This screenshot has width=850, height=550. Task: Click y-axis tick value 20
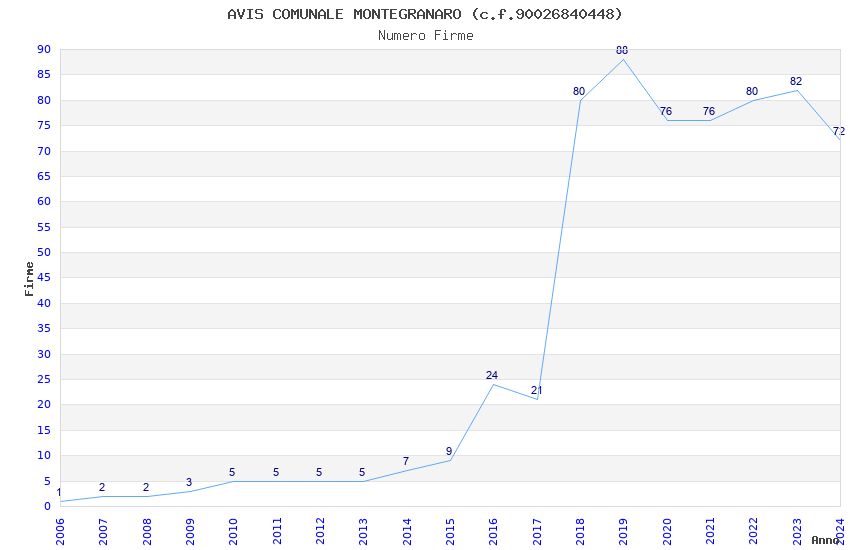[44, 404]
